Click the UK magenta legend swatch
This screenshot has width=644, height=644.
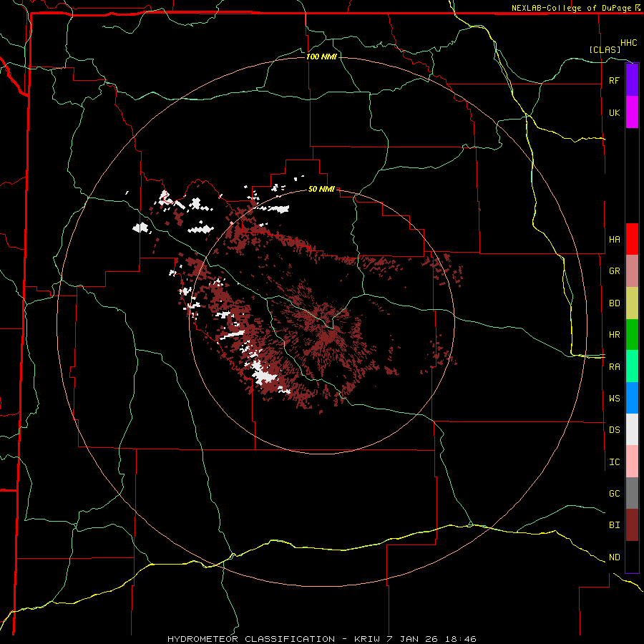pos(632,112)
